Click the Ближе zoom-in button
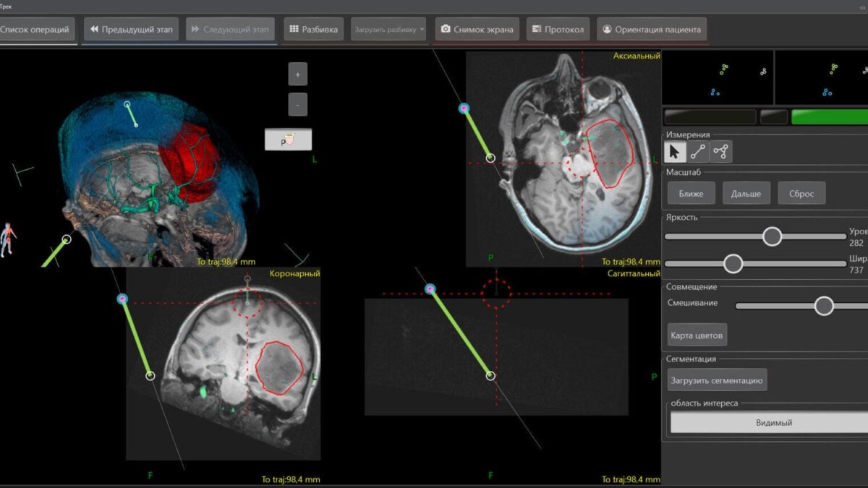 691,194
